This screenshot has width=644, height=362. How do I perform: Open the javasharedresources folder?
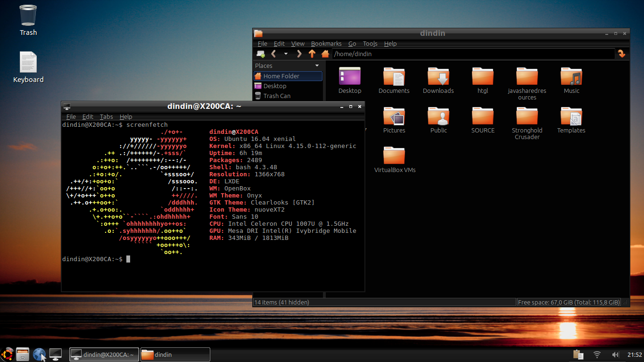527,83
